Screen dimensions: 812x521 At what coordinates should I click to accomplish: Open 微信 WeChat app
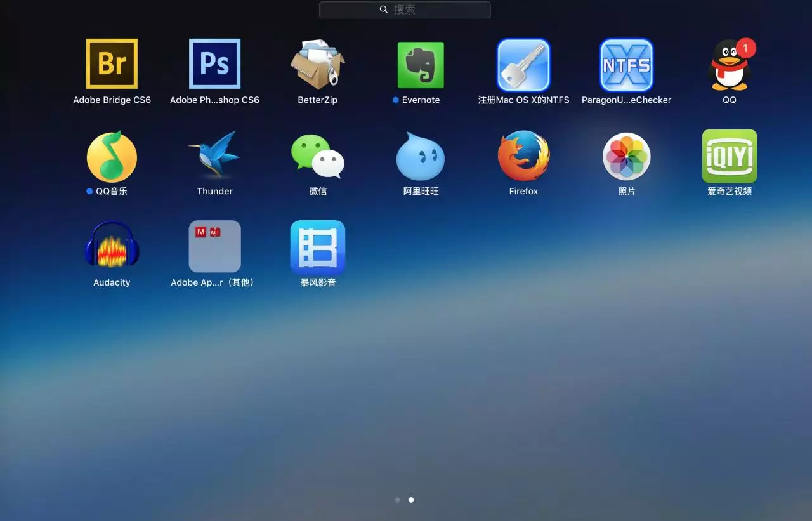(318, 156)
